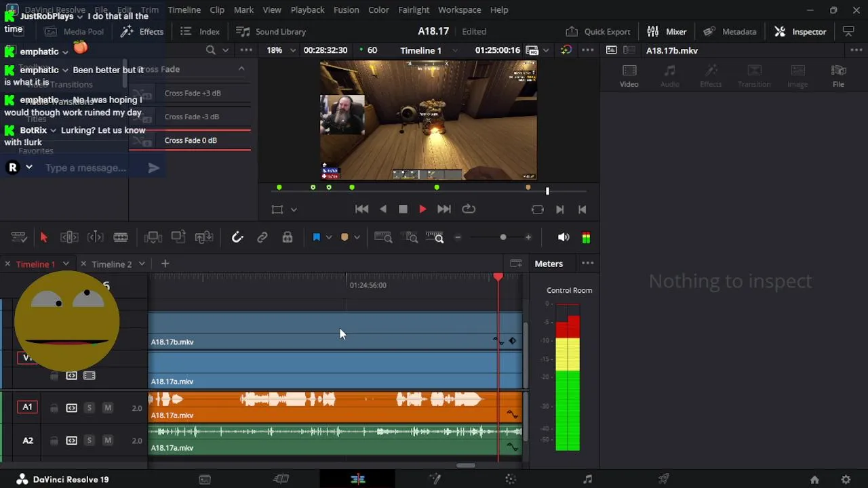Adjust the timeline zoom slider handle

pyautogui.click(x=503, y=237)
